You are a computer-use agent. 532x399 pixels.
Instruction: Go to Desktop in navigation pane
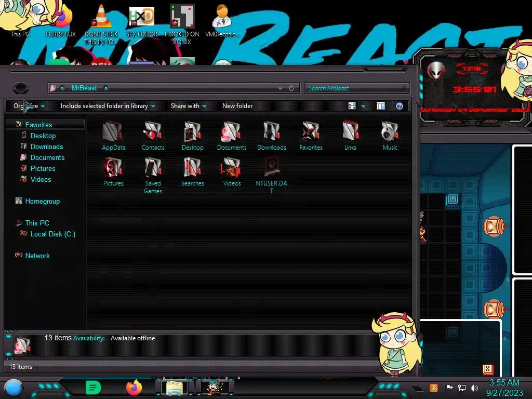click(x=43, y=136)
